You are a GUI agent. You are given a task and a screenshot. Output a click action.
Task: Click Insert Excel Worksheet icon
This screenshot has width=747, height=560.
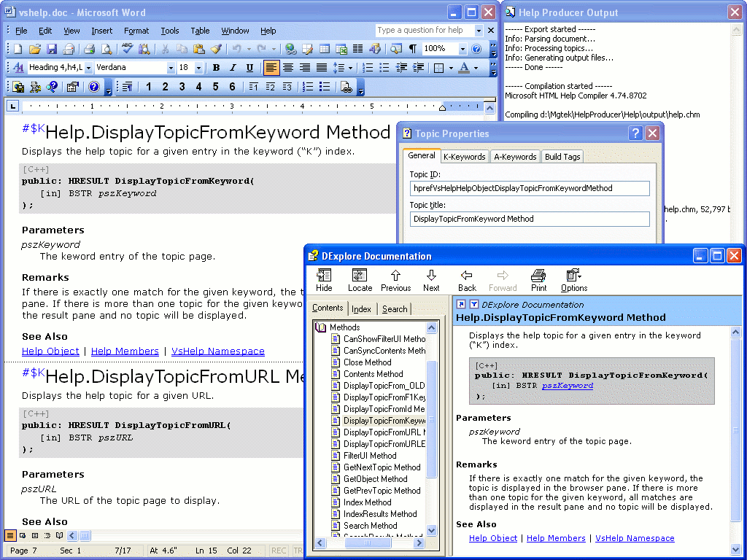[x=341, y=49]
